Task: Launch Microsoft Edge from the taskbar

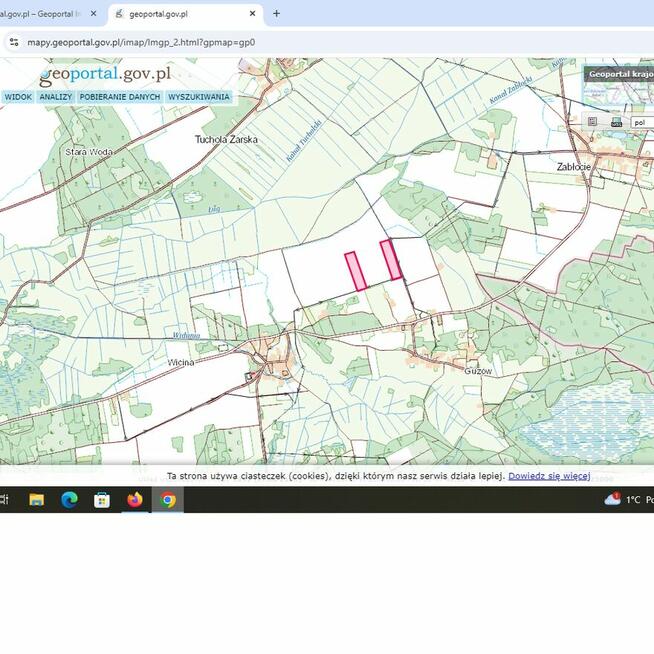Action: click(x=69, y=500)
